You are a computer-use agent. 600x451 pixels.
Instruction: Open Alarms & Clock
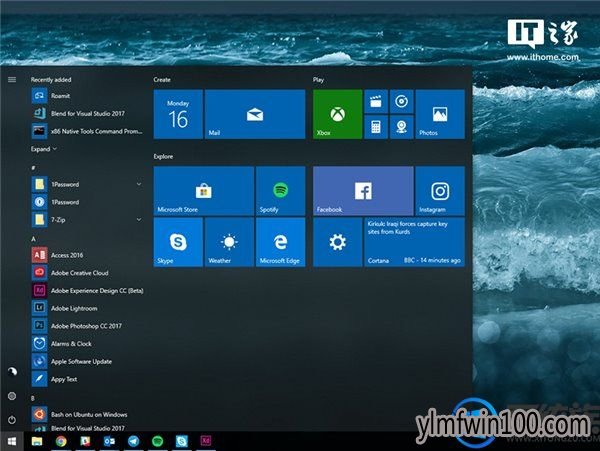pyautogui.click(x=87, y=344)
